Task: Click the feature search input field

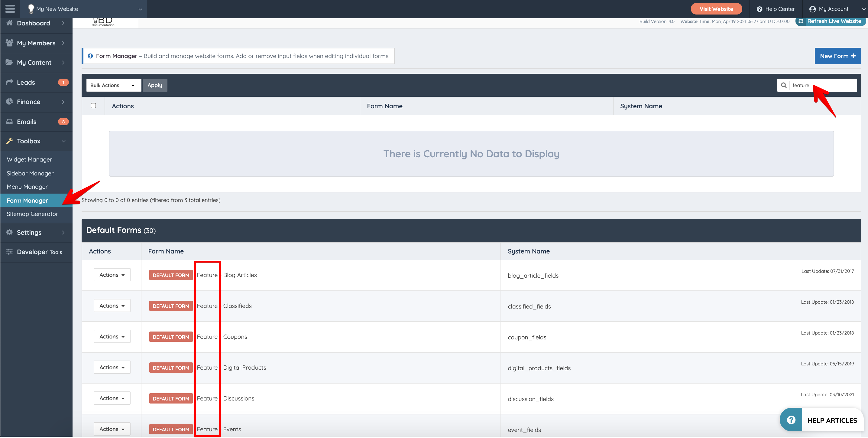Action: point(822,85)
